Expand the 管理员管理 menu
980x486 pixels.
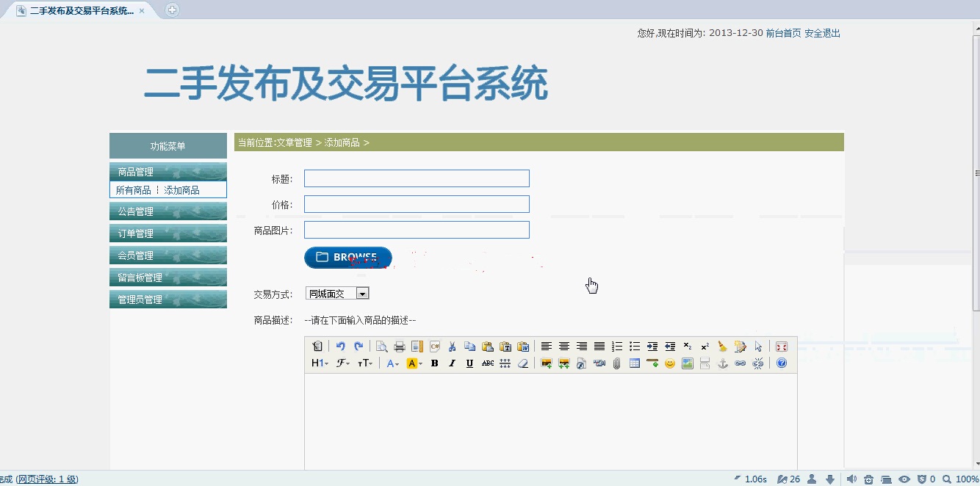pos(168,300)
